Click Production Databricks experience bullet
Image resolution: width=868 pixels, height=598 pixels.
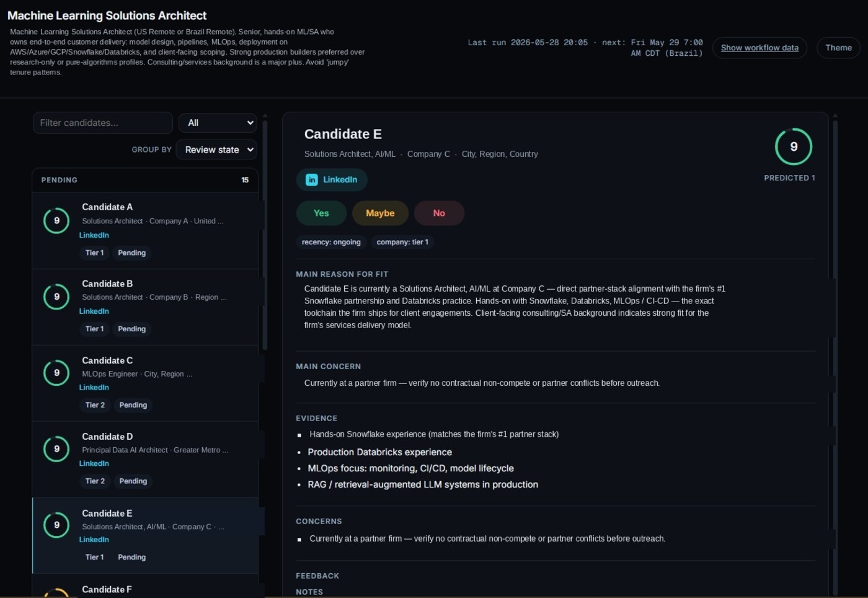pos(379,452)
